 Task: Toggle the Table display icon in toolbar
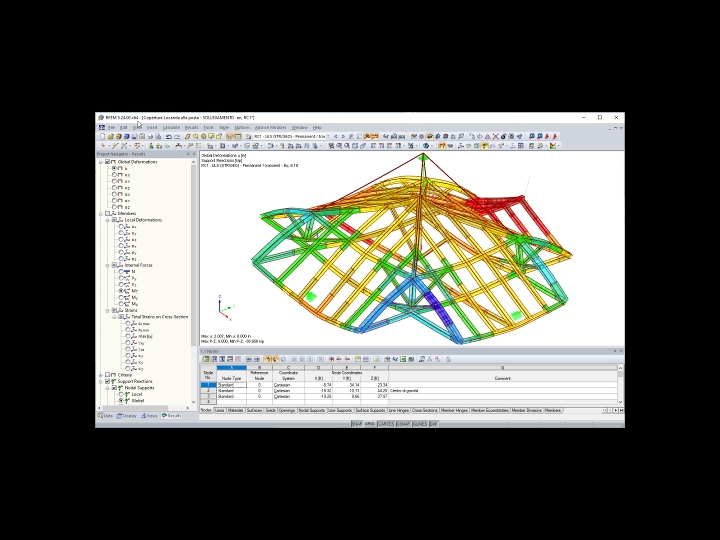[238, 136]
